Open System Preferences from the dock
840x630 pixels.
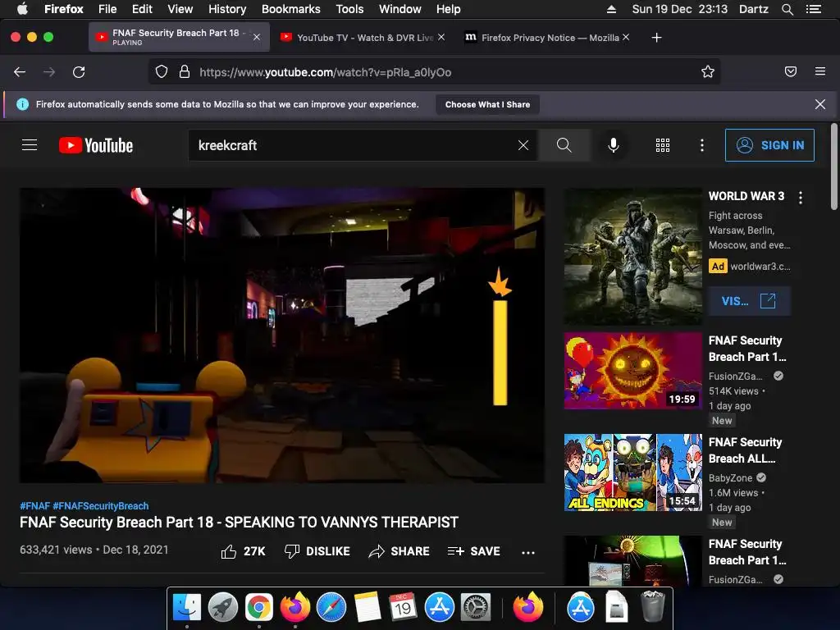[x=476, y=608]
